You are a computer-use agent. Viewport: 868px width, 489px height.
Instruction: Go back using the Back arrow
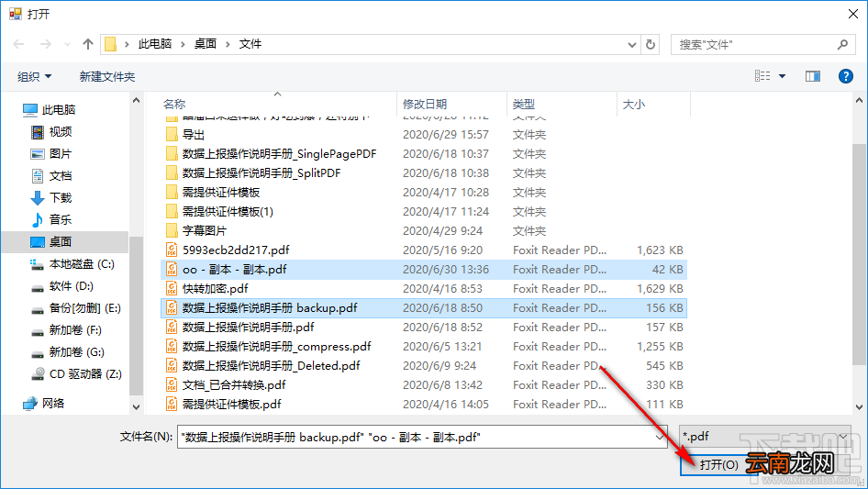click(x=18, y=44)
